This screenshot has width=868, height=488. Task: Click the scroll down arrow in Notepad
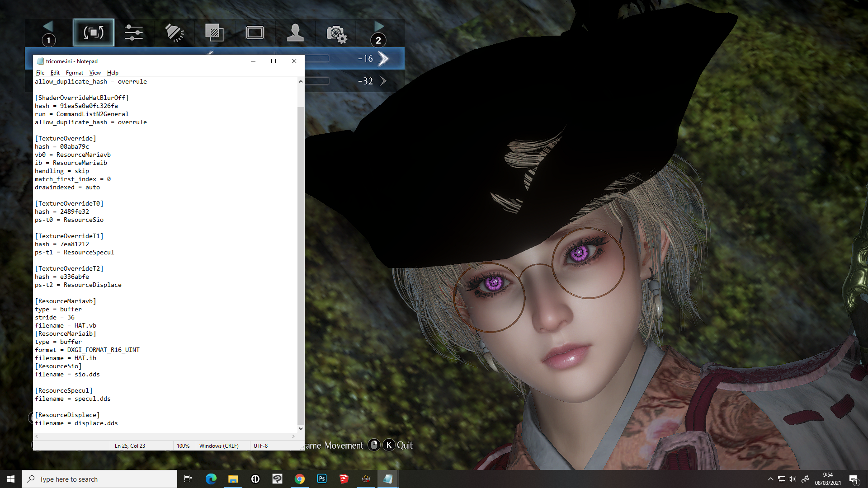301,429
